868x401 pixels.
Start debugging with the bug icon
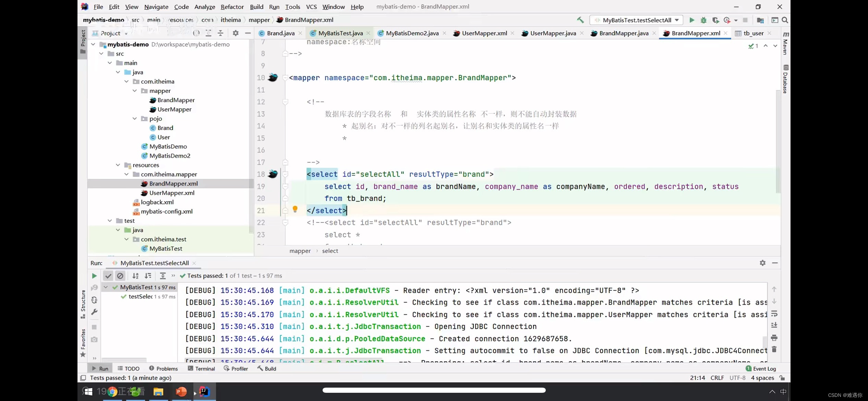click(x=703, y=20)
